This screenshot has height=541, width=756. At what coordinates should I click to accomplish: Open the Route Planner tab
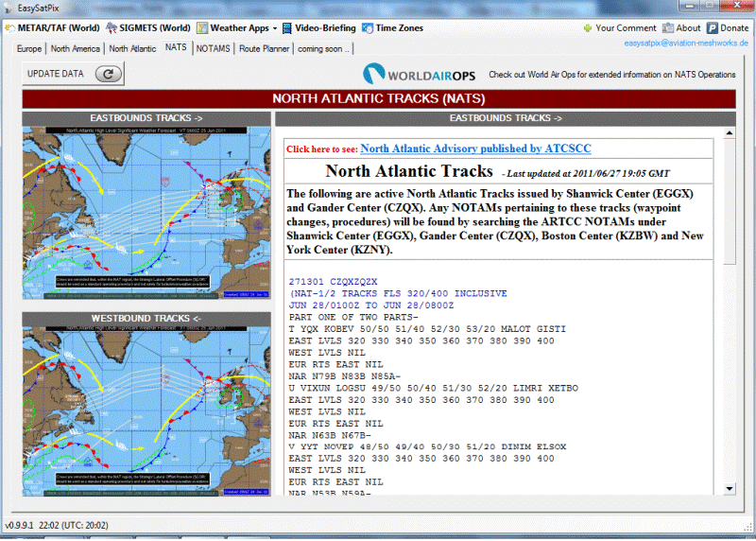coord(265,49)
